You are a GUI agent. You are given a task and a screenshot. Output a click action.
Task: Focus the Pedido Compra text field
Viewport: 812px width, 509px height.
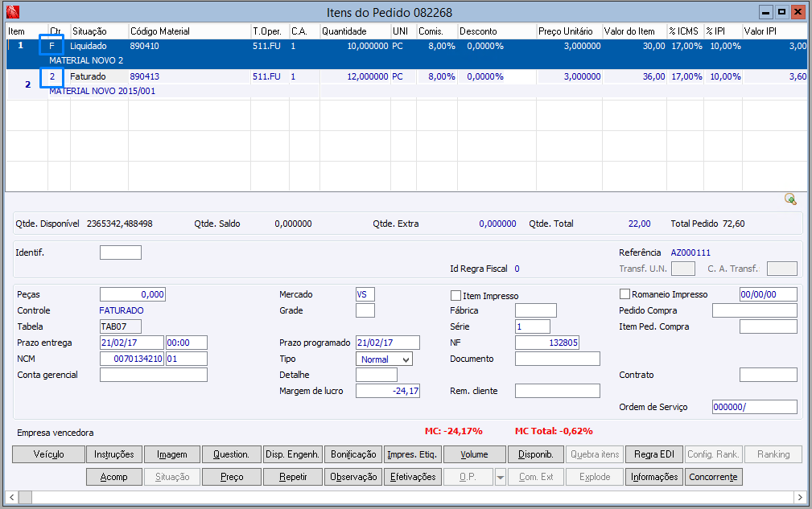754,310
